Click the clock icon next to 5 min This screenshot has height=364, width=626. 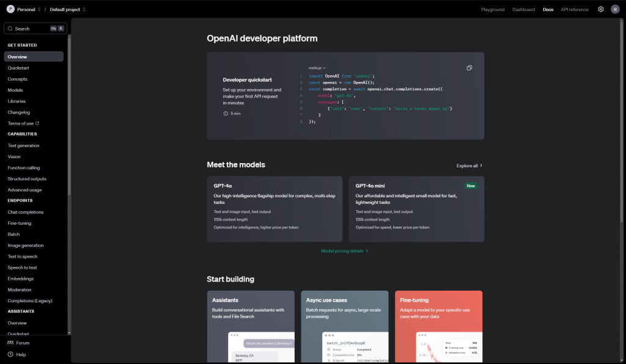coord(226,114)
